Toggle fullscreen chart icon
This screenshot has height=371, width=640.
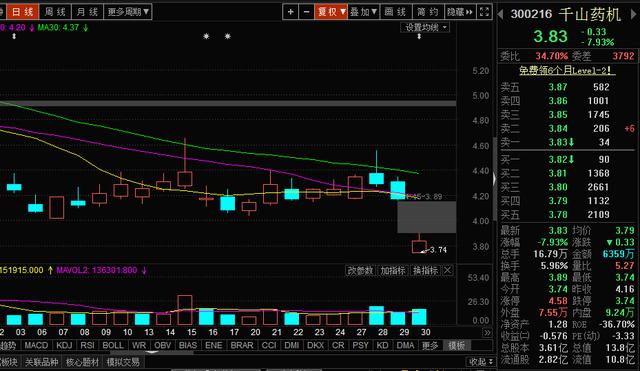484,12
